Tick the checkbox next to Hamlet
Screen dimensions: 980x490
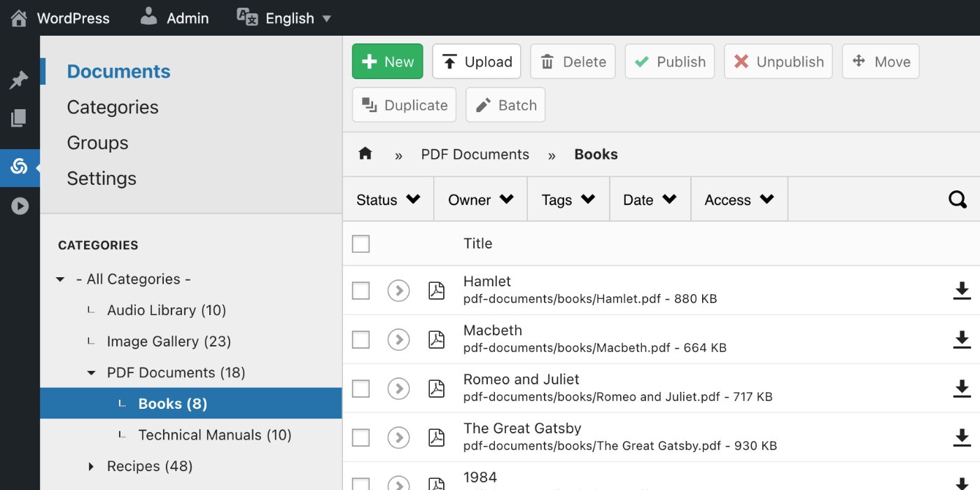click(x=360, y=290)
